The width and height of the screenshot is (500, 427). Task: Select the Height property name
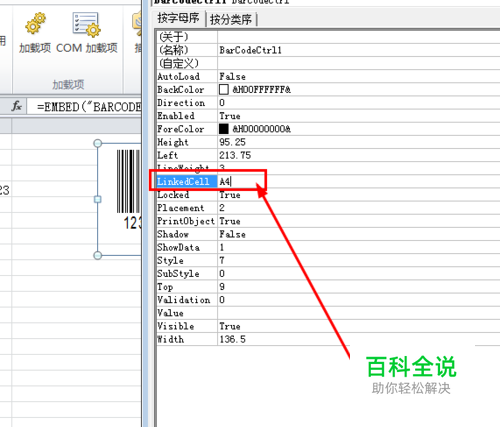click(x=173, y=142)
